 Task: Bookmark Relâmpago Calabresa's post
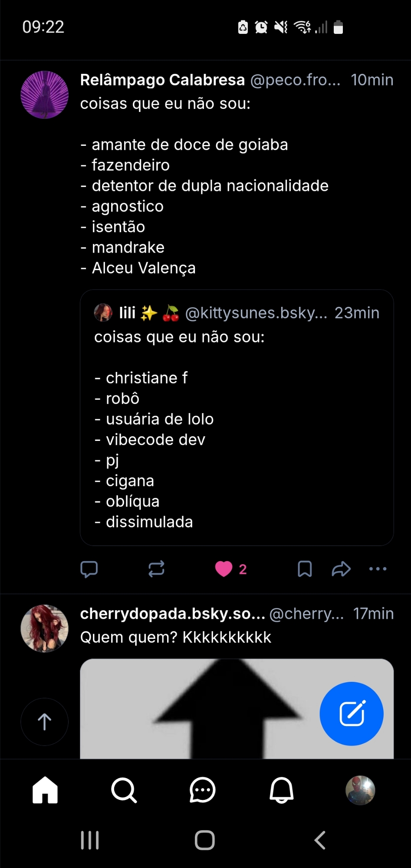pos(305,569)
